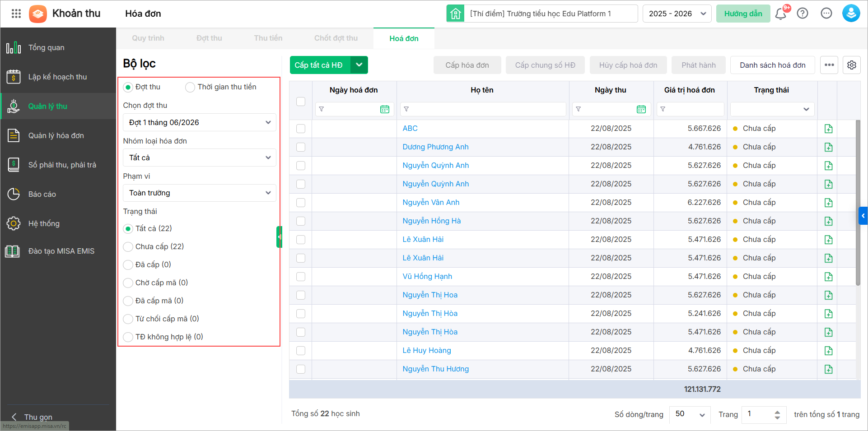Click invoice icon in Lê Huy Hoàng row

(x=829, y=351)
